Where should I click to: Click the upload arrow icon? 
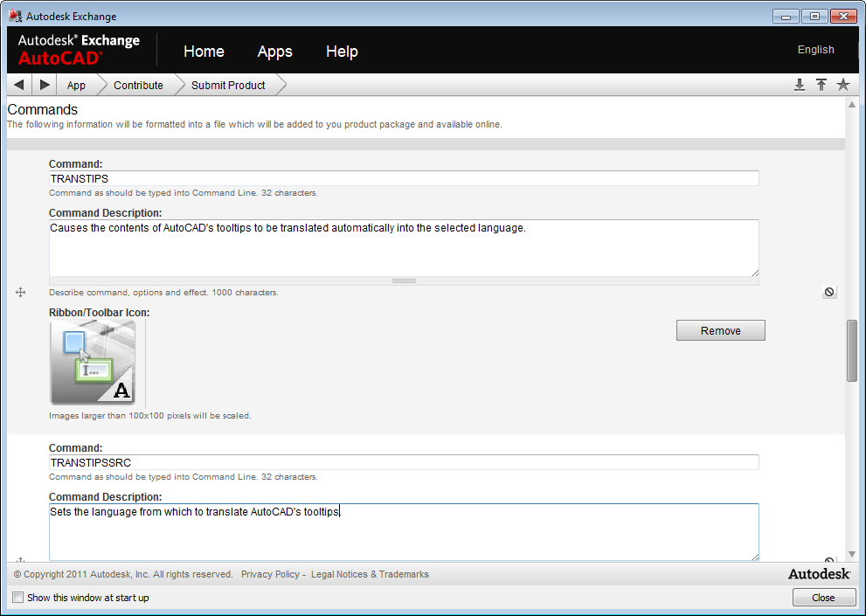tap(821, 85)
